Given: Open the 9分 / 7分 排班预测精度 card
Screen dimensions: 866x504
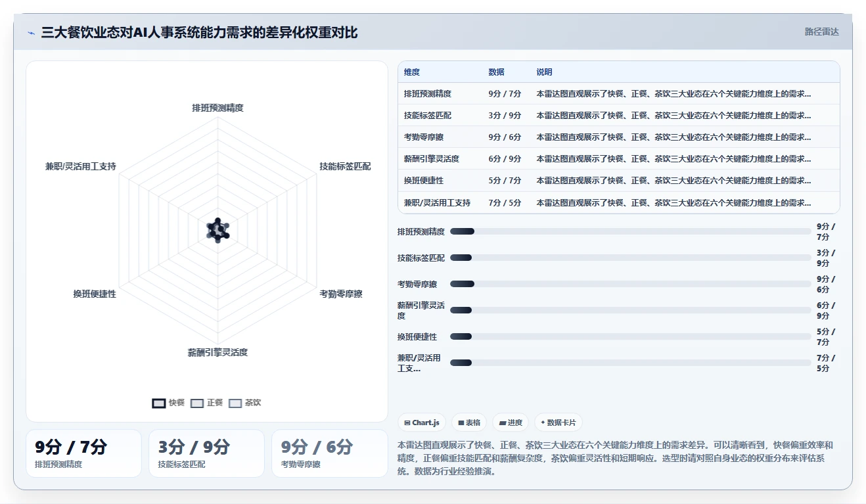Looking at the screenshot, I should (x=83, y=453).
